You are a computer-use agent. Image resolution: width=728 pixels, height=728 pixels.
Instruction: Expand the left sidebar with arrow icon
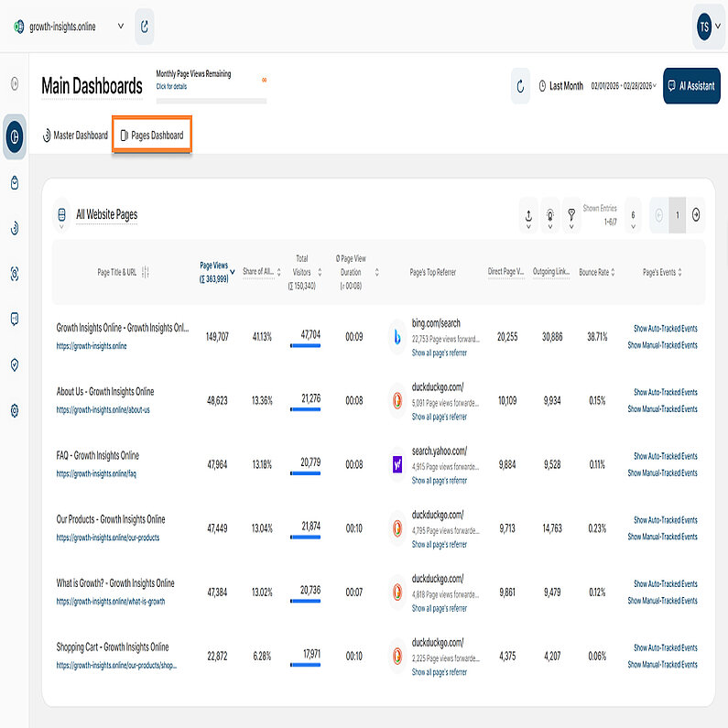(15, 84)
